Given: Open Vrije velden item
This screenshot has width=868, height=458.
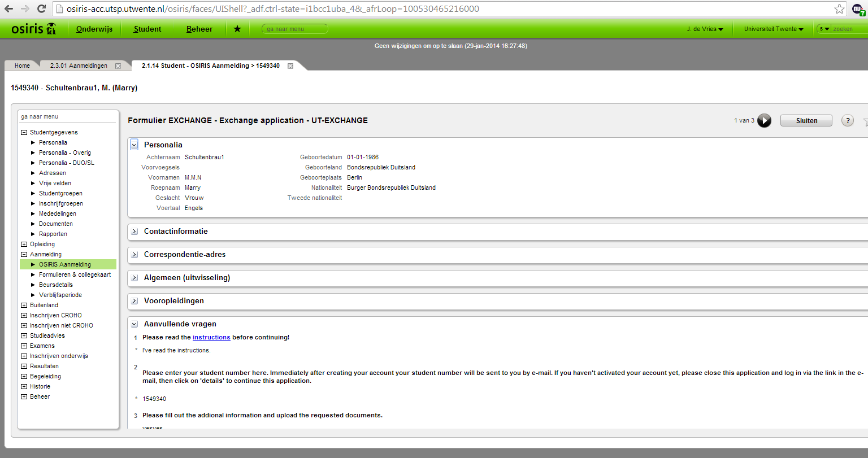Looking at the screenshot, I should (55, 183).
